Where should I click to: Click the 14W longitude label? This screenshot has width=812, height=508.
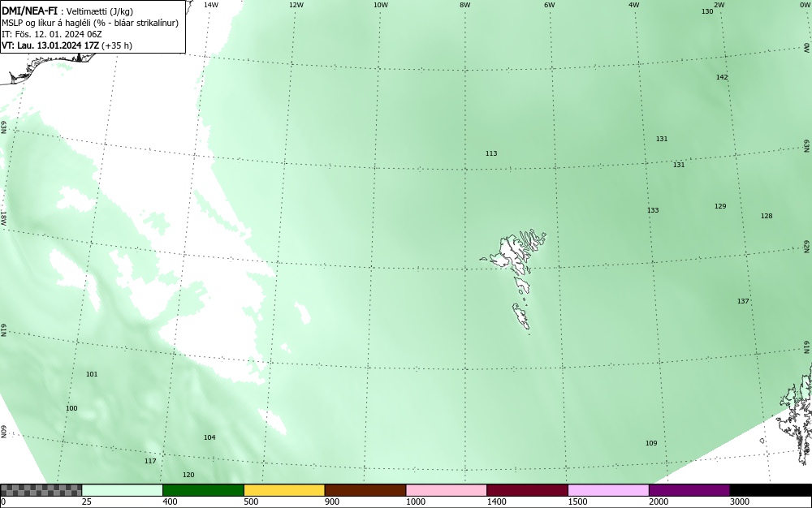[x=211, y=5]
